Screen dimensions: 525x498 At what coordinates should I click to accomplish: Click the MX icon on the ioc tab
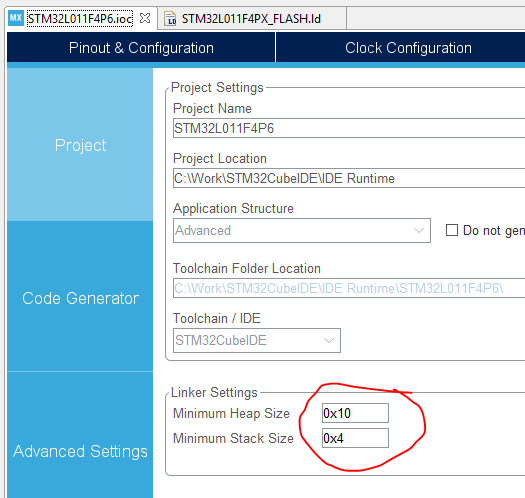coord(16,18)
